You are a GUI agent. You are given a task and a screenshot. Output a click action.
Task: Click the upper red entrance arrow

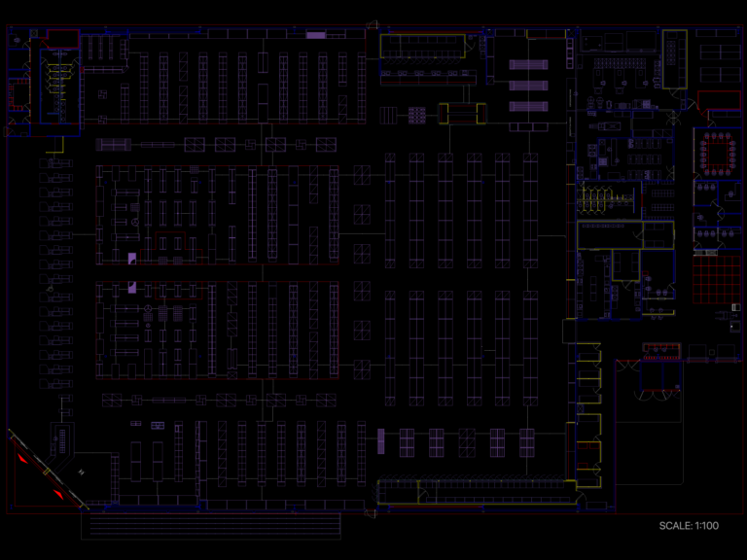coord(23,459)
